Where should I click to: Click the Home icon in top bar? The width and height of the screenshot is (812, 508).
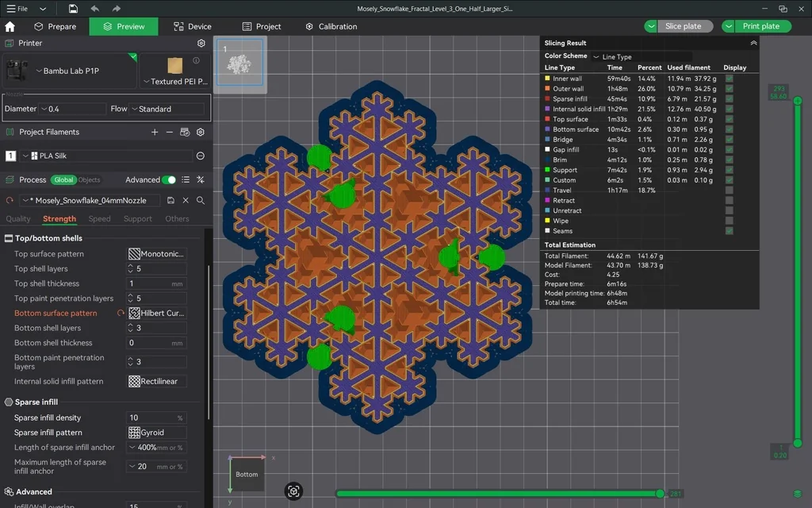[10, 26]
